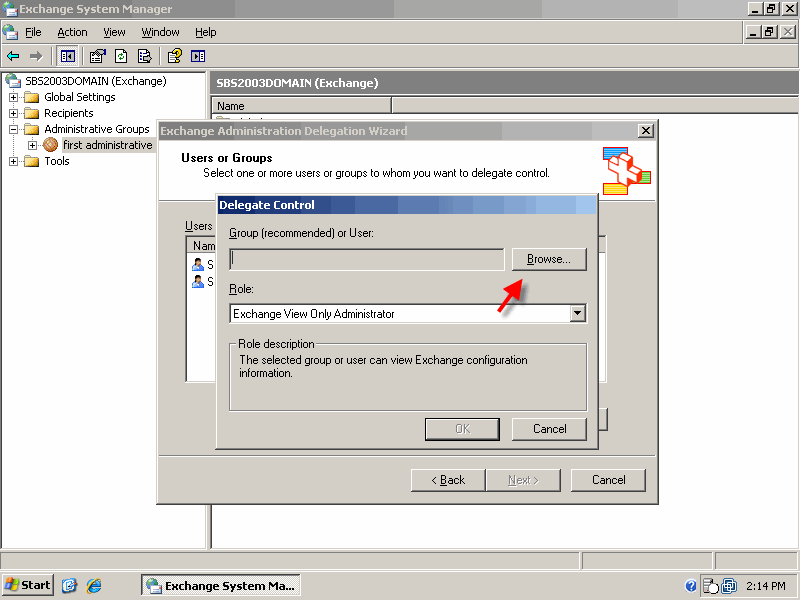Click the Browse... button
The width and height of the screenshot is (800, 600).
click(x=549, y=259)
